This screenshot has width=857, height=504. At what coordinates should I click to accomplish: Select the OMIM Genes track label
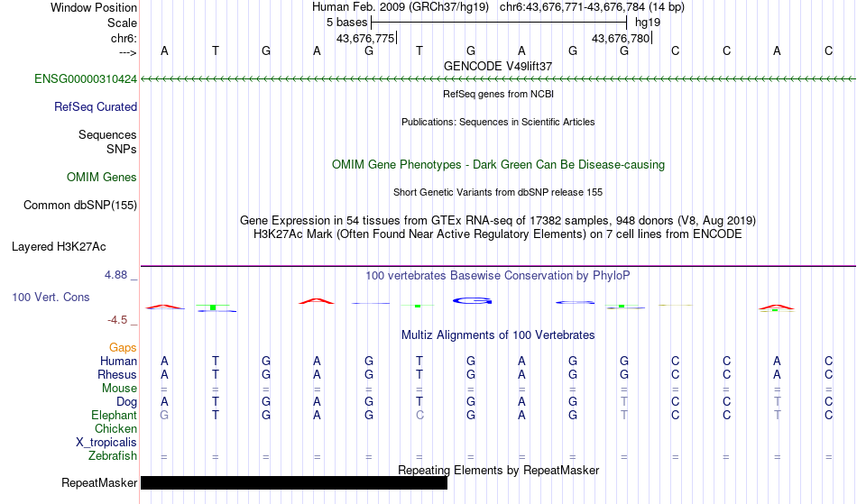101,178
